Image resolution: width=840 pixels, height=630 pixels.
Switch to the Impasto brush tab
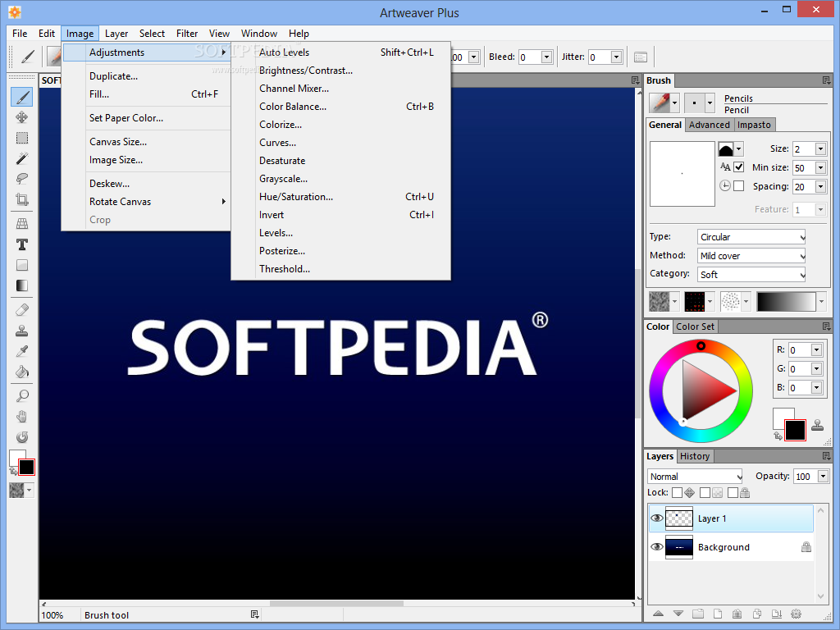pyautogui.click(x=754, y=125)
